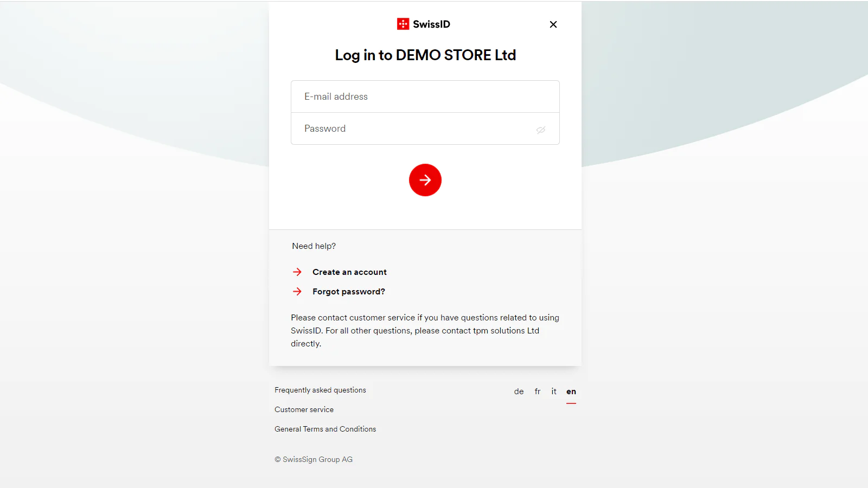Image resolution: width=868 pixels, height=488 pixels.
Task: Click the SwissID logo icon
Action: (x=403, y=24)
